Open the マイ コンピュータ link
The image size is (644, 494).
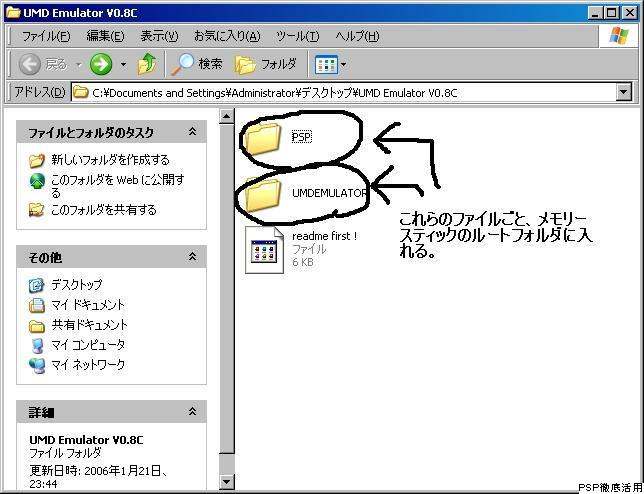click(x=88, y=345)
